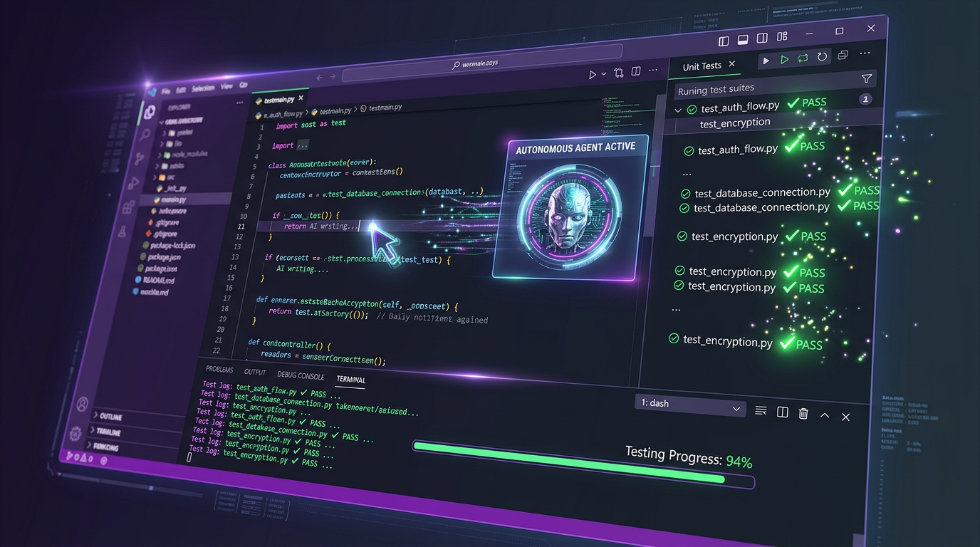The width and height of the screenshot is (980, 547).
Task: Click the split editor icon in the editor toolbar
Action: 636,72
